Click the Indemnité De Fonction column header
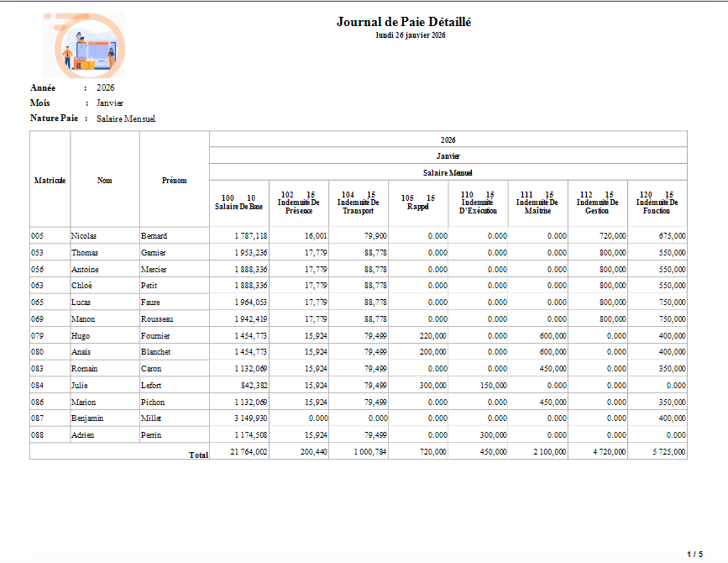728x563 pixels. [657, 203]
